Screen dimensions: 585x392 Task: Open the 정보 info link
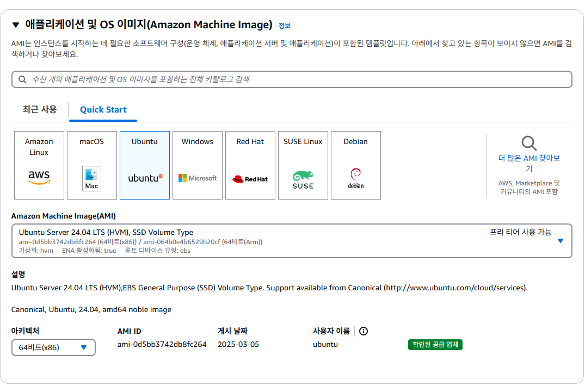[284, 26]
